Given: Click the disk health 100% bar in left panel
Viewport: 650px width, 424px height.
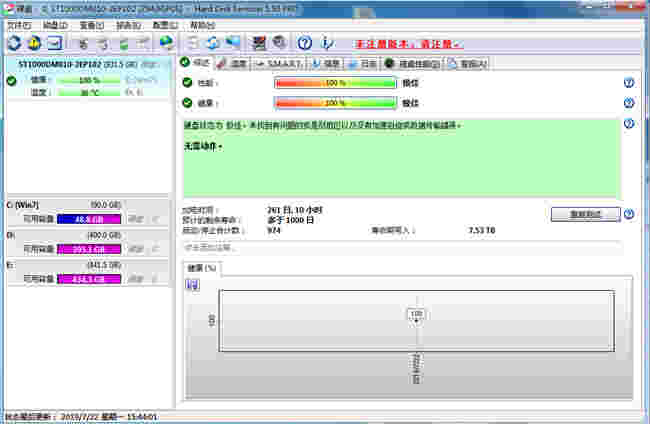Looking at the screenshot, I should tap(89, 80).
